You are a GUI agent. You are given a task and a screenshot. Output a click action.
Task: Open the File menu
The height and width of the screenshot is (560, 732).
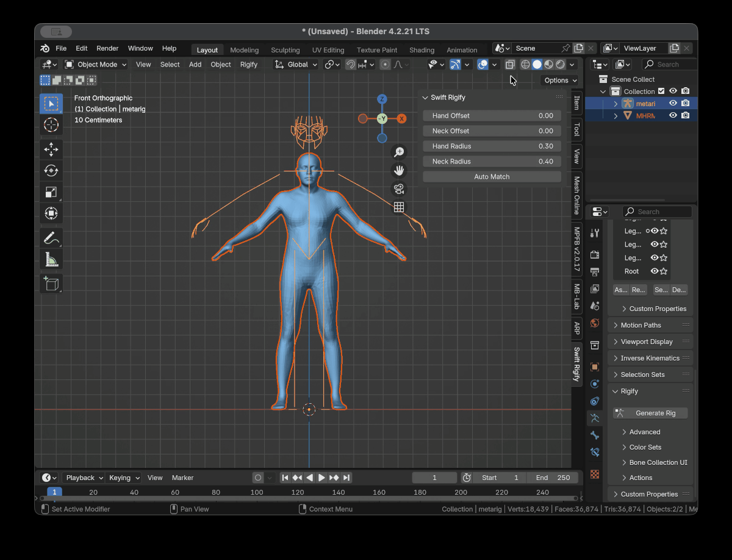tap(61, 48)
